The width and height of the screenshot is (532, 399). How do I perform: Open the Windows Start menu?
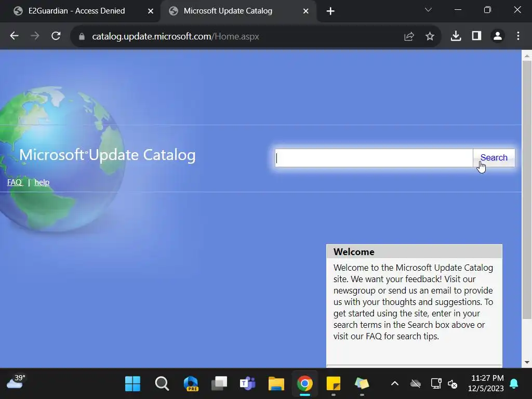132,384
